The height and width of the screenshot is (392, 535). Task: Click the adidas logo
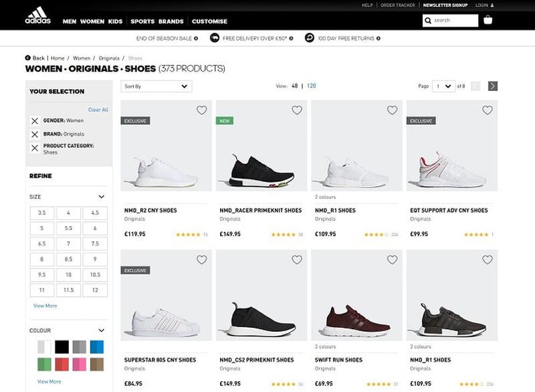coord(39,15)
